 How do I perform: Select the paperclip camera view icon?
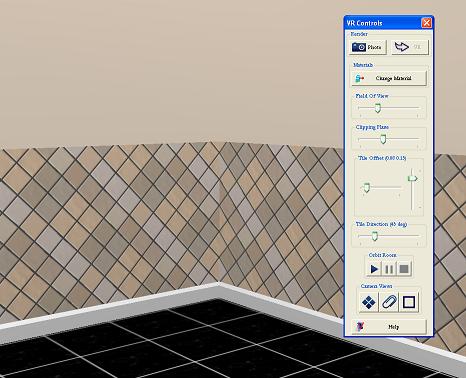389,302
